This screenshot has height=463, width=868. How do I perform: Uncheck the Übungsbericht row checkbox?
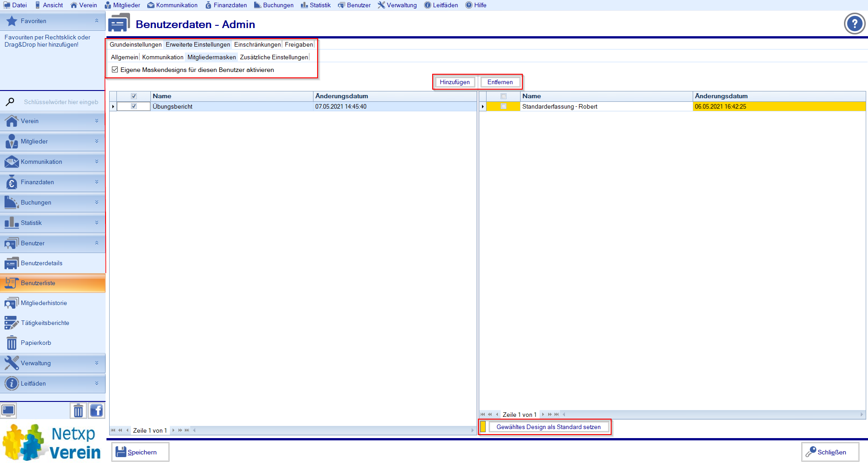point(134,106)
